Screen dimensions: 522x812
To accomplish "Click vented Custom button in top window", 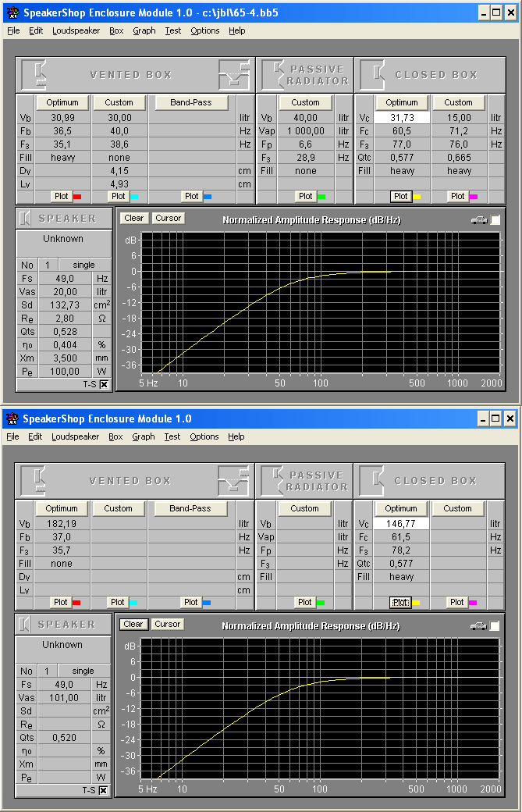I will [119, 102].
